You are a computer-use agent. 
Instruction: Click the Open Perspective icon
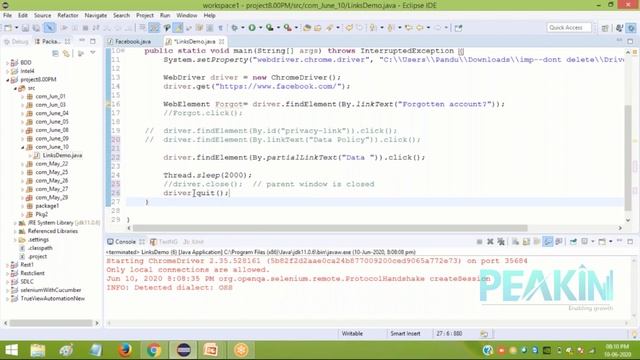tap(605, 28)
